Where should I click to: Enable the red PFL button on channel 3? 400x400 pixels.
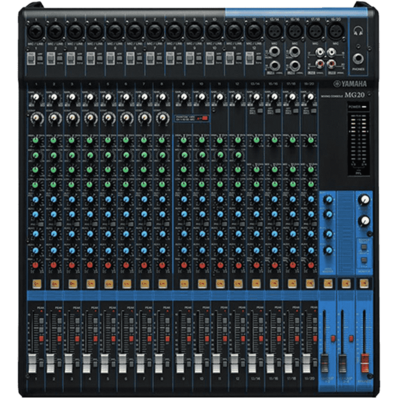pos(77,339)
